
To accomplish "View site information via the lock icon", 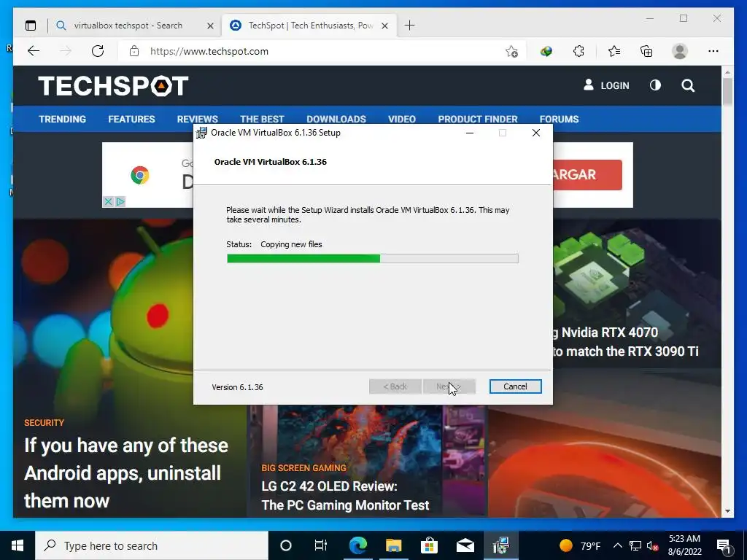I will tap(134, 51).
